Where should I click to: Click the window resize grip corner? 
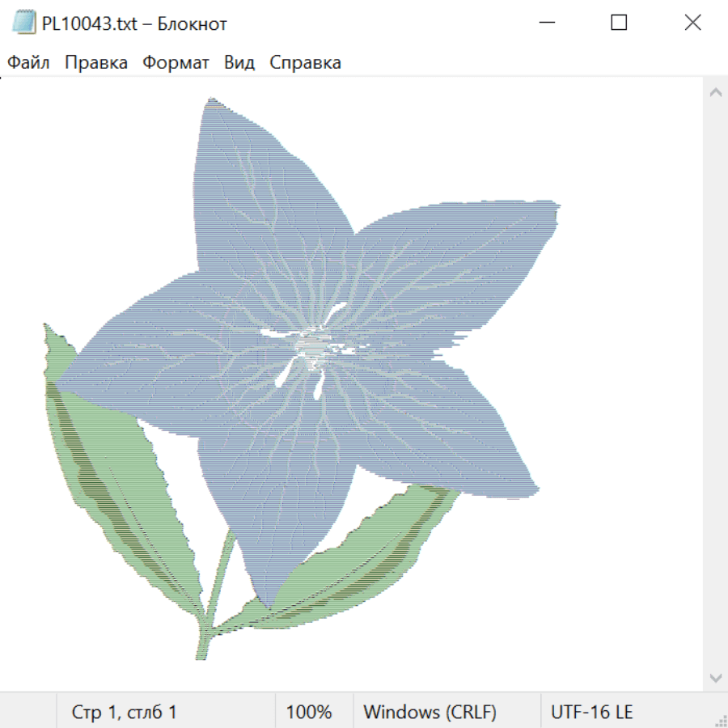[x=720, y=720]
